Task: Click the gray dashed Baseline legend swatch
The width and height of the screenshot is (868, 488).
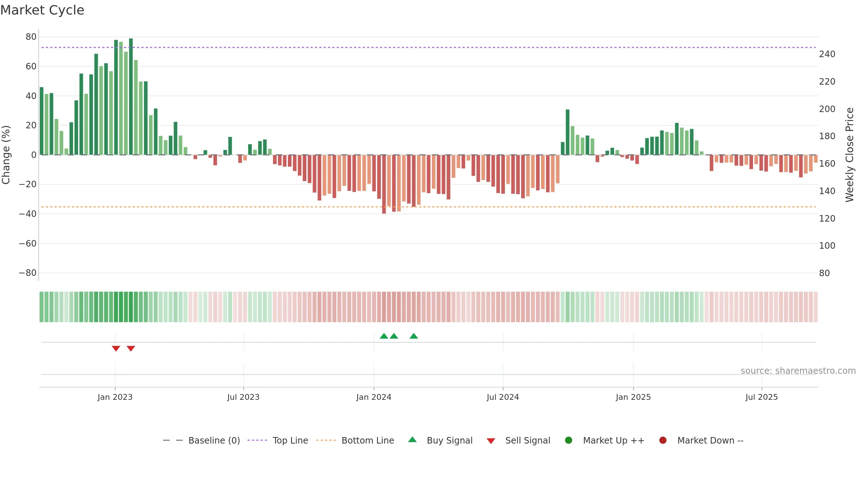Action: click(173, 440)
